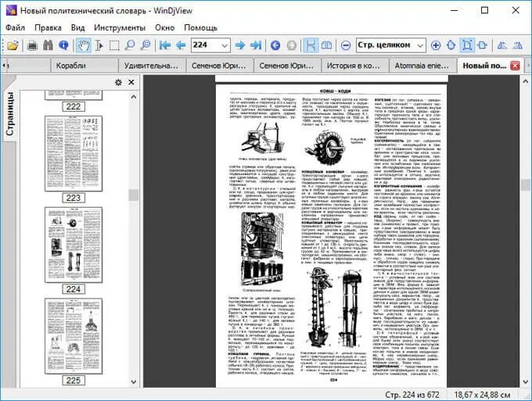Image resolution: width=532 pixels, height=401 pixels.
Task: Click the '222' thumbnail page label
Action: pos(74,106)
